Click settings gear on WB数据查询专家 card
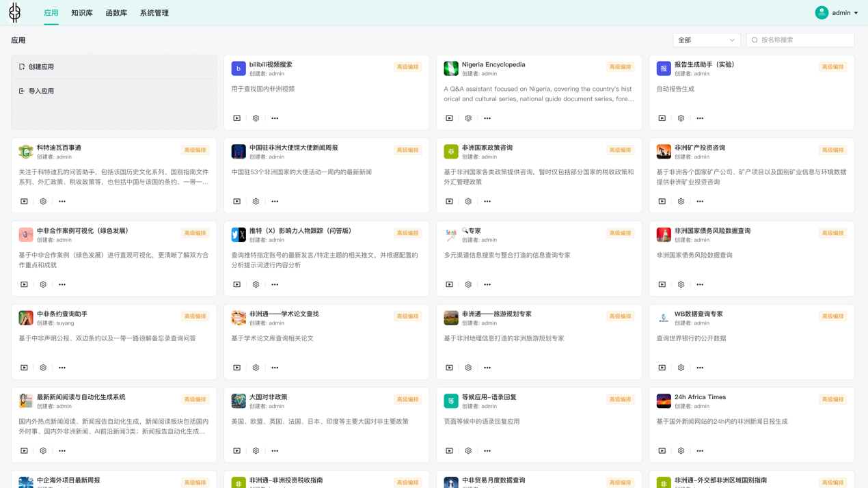Viewport: 868px width, 488px height. 681,368
